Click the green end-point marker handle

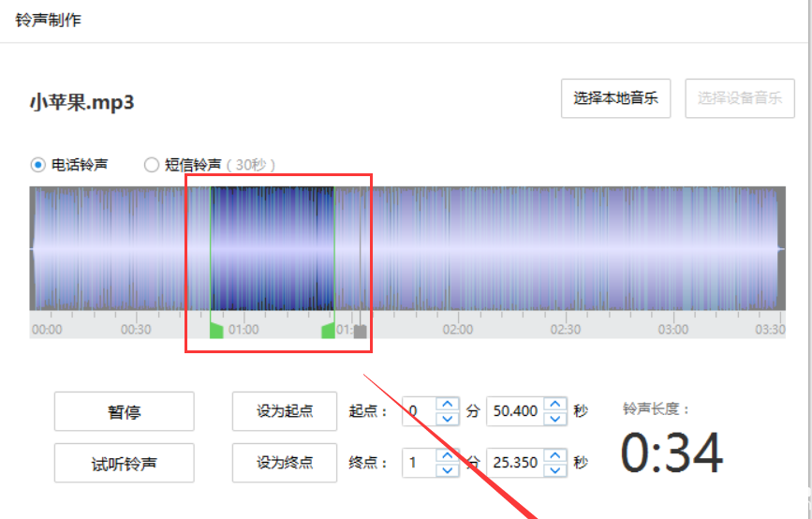click(329, 330)
